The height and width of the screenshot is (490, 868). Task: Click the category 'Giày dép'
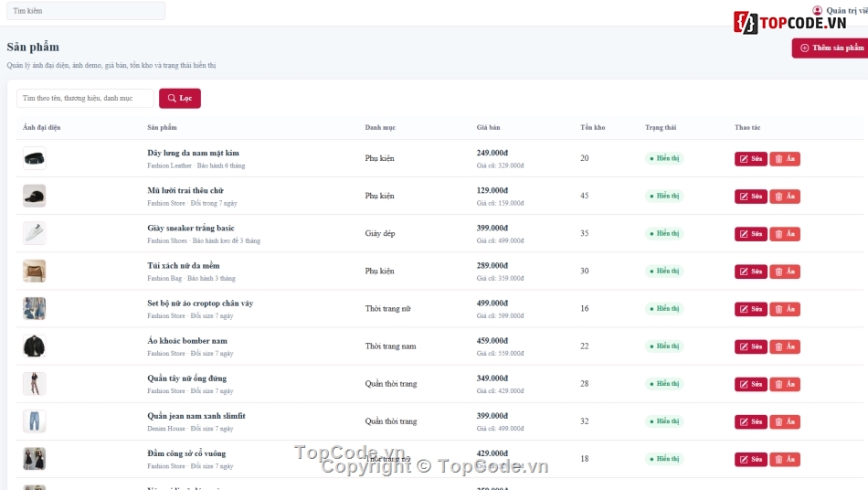pos(380,234)
